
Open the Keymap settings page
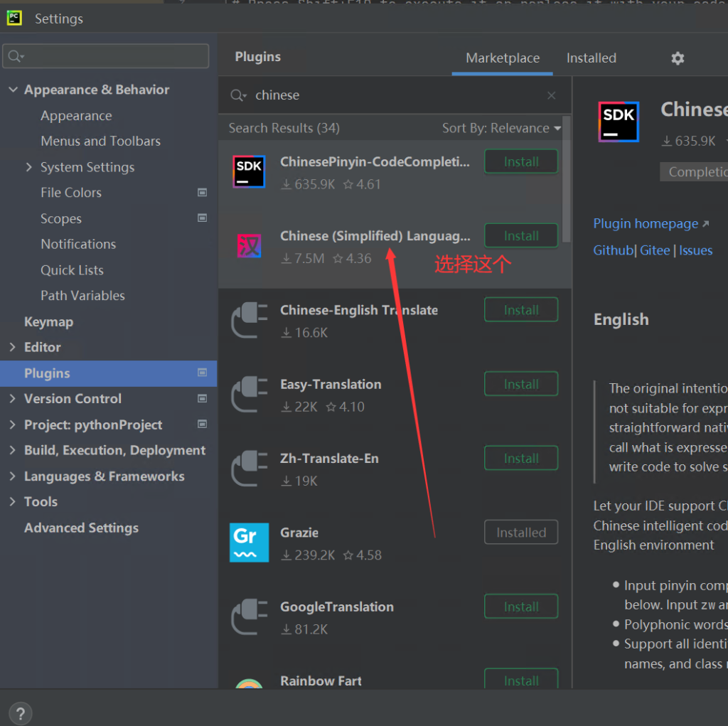click(x=49, y=322)
